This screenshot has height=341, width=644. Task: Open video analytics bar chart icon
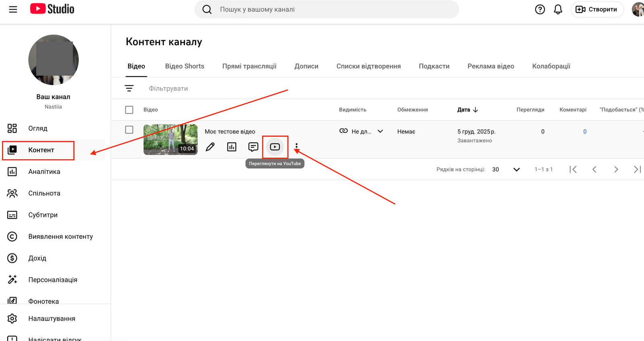pos(232,147)
